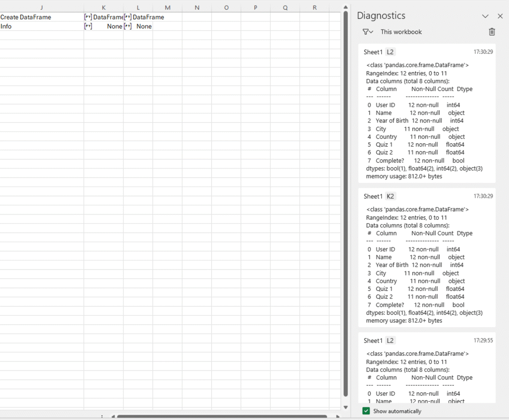Click vertical scrollbar down arrow
This screenshot has width=509, height=420.
(x=346, y=407)
